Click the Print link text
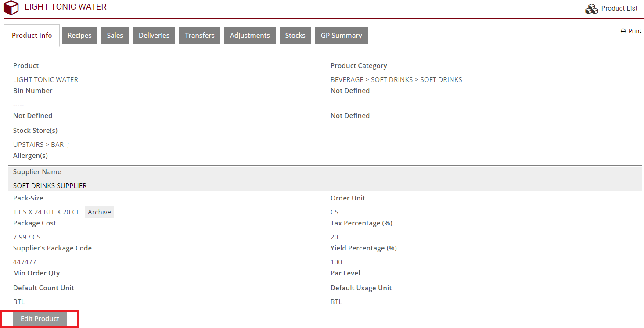644x328 pixels. coord(635,31)
